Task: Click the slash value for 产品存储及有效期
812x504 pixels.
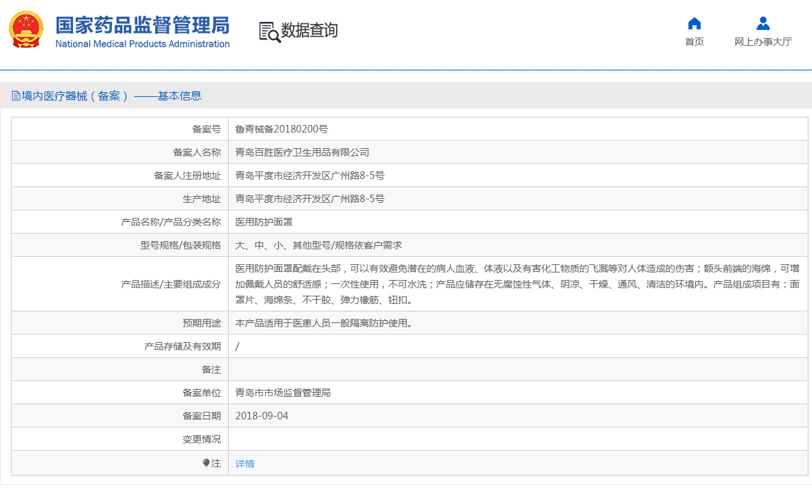Action: click(237, 346)
